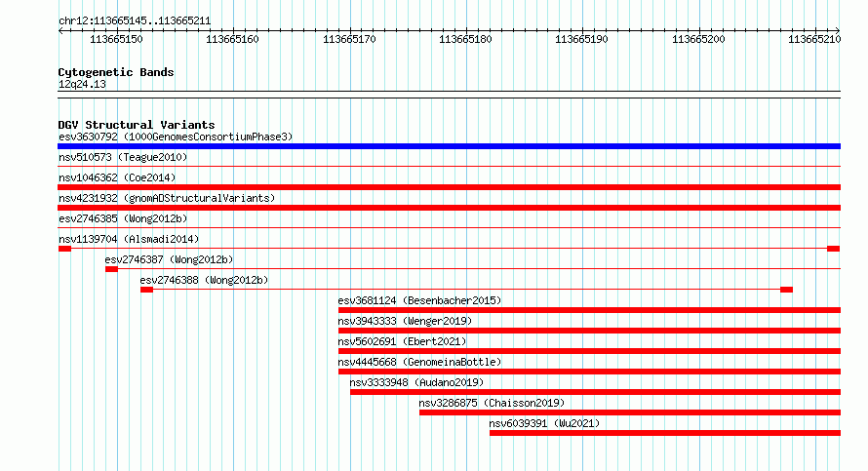868x471 pixels.
Task: Select the red nsv6039391 variant bar
Action: pos(665,433)
